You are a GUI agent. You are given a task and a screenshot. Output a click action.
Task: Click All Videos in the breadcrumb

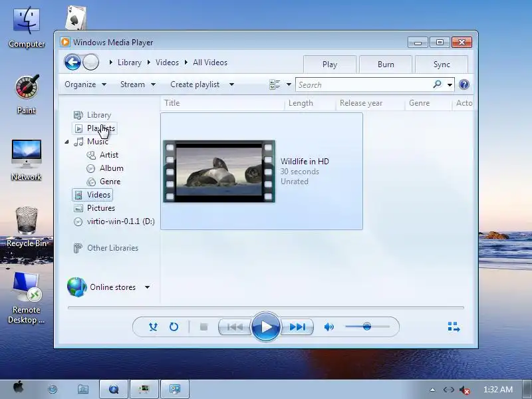[210, 63]
